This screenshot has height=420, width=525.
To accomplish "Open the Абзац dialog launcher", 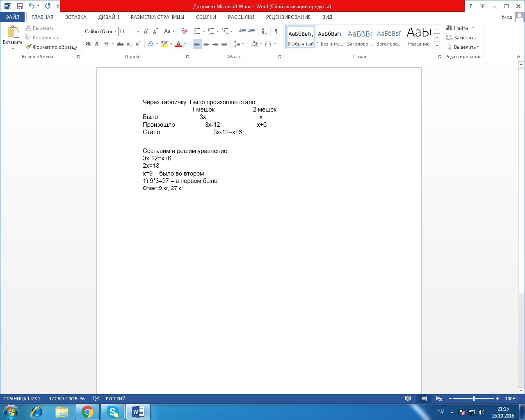I will click(280, 57).
